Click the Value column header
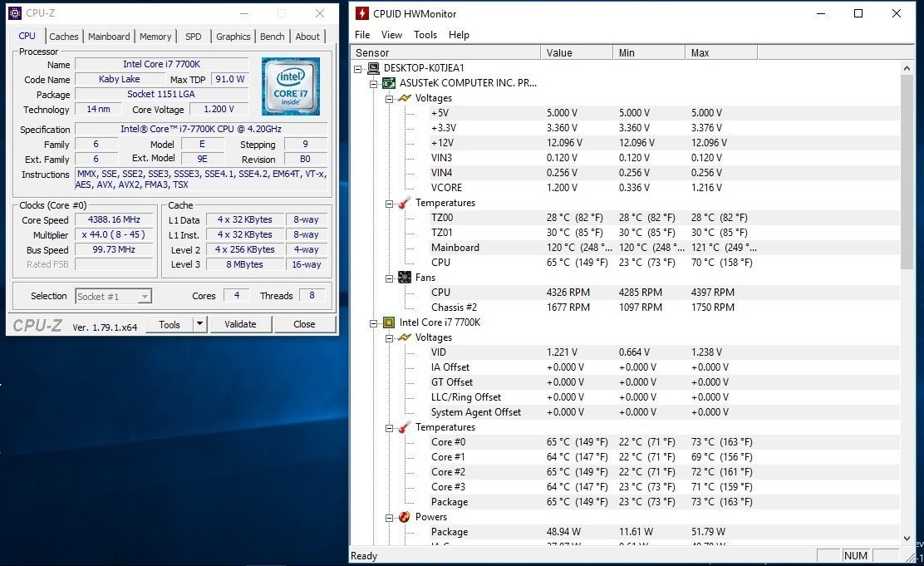 click(577, 52)
